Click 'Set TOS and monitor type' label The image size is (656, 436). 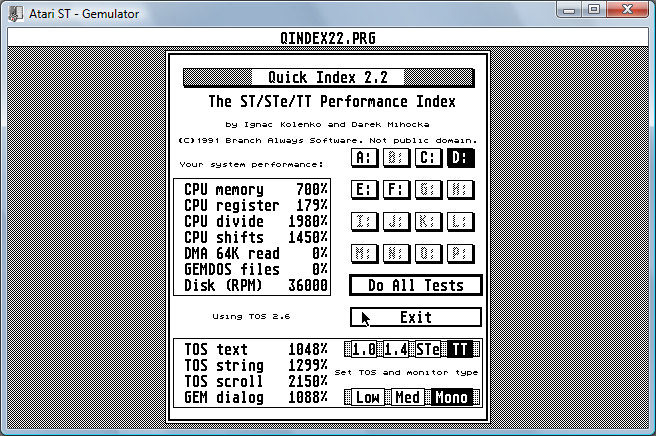[406, 372]
